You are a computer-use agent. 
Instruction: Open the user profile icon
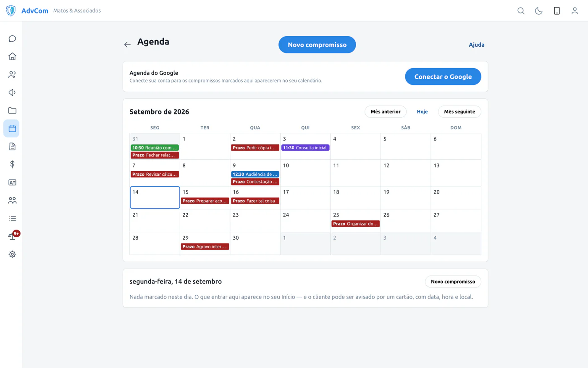tap(575, 11)
